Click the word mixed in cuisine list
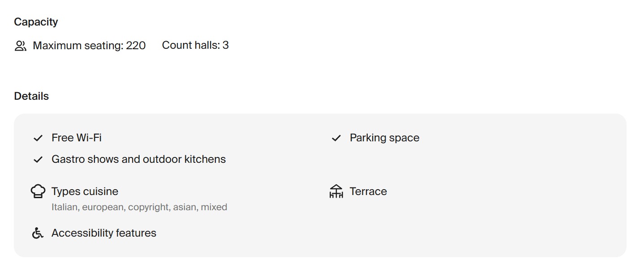 tap(214, 207)
